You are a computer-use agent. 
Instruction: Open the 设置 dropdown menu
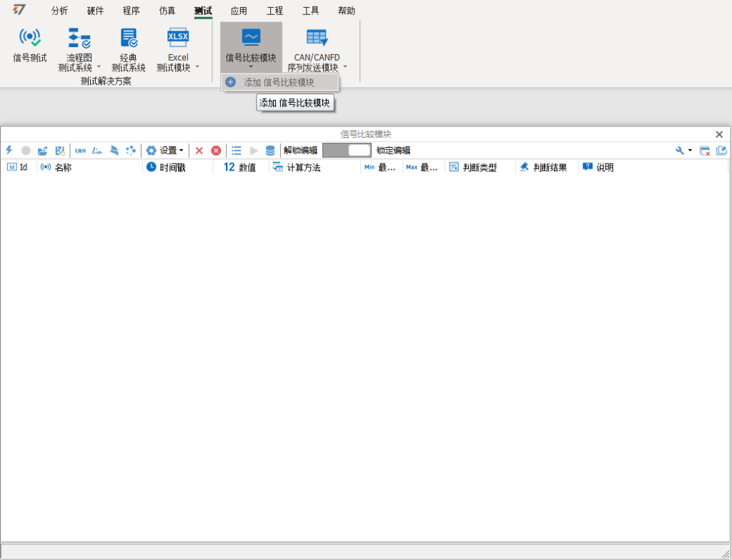click(x=165, y=150)
